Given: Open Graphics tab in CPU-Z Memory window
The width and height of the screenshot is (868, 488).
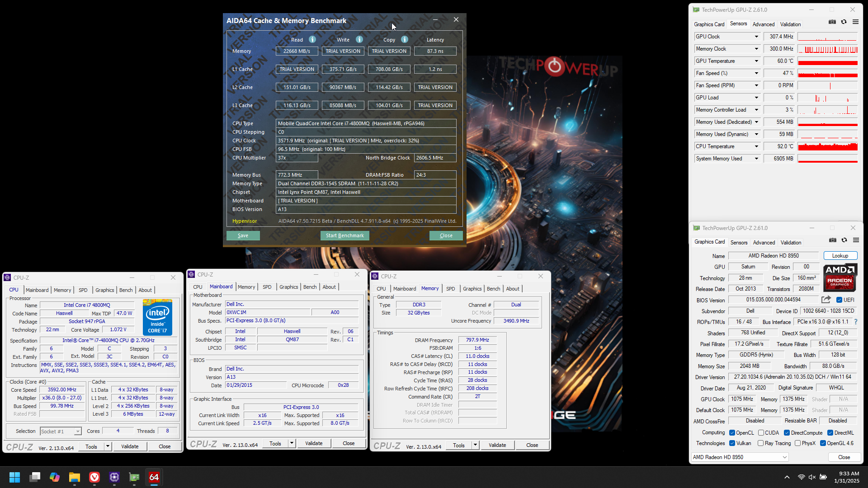Looking at the screenshot, I should click(472, 289).
